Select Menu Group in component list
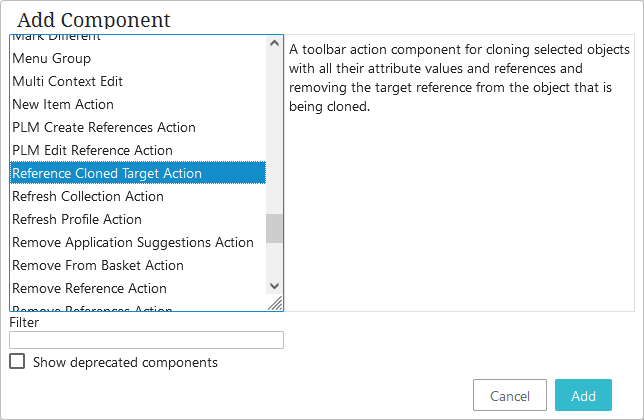This screenshot has width=644, height=420. 51,58
